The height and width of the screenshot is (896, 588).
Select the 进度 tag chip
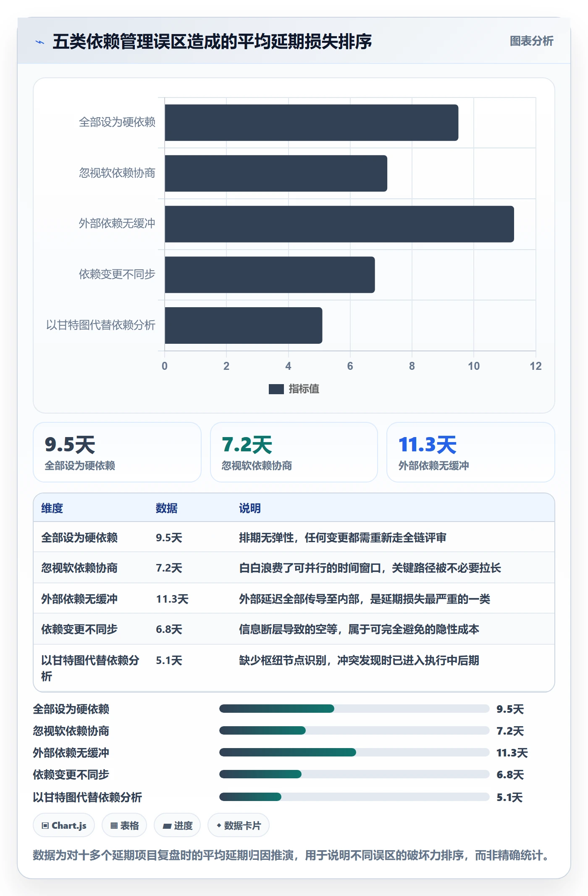coord(177,825)
